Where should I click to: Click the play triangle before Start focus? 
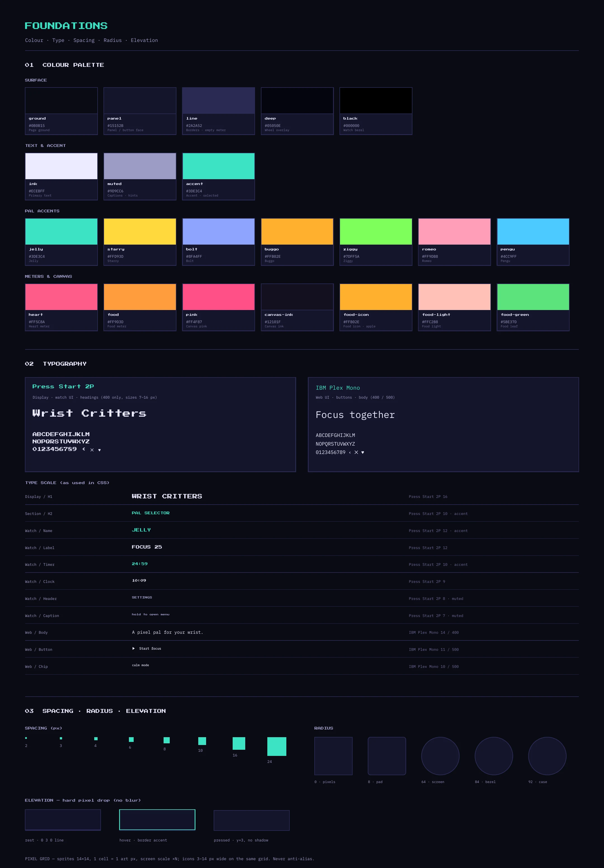pos(133,648)
